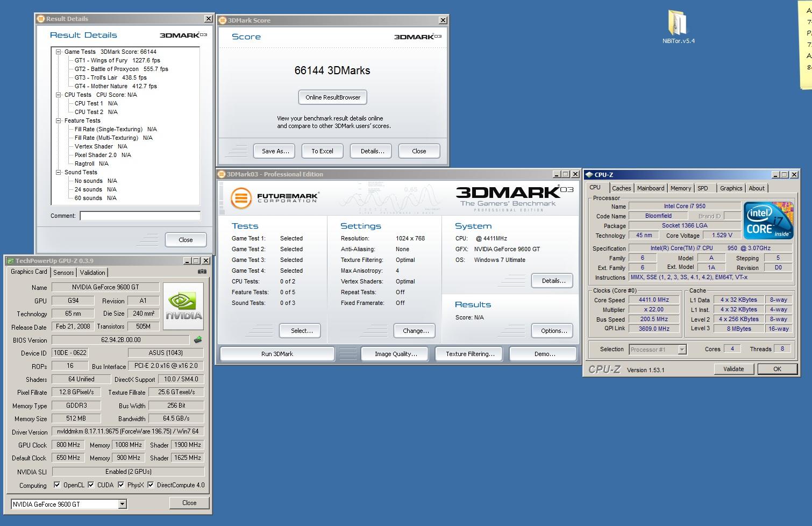Collapse the Game Tests tree node

59,52
